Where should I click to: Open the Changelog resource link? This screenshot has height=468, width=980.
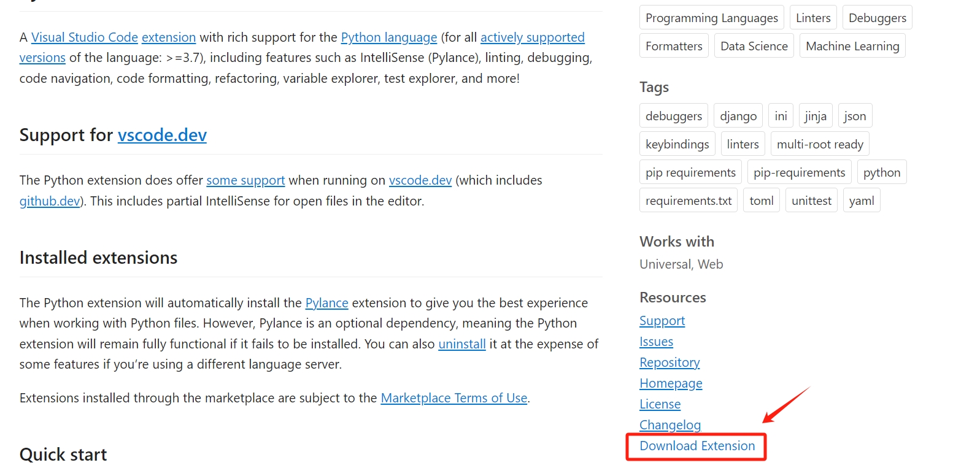(670, 425)
